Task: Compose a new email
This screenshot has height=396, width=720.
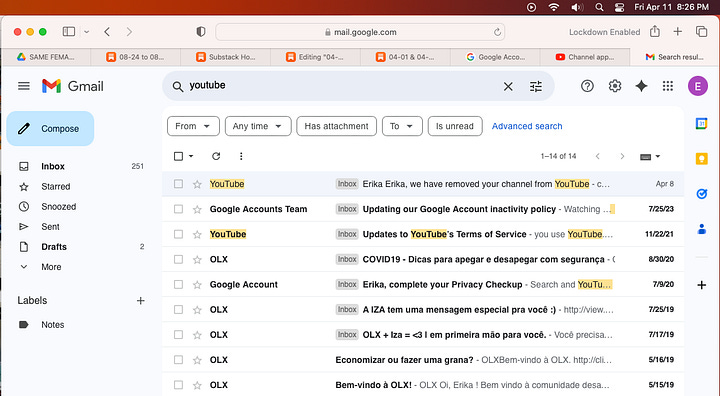Action: 51,129
